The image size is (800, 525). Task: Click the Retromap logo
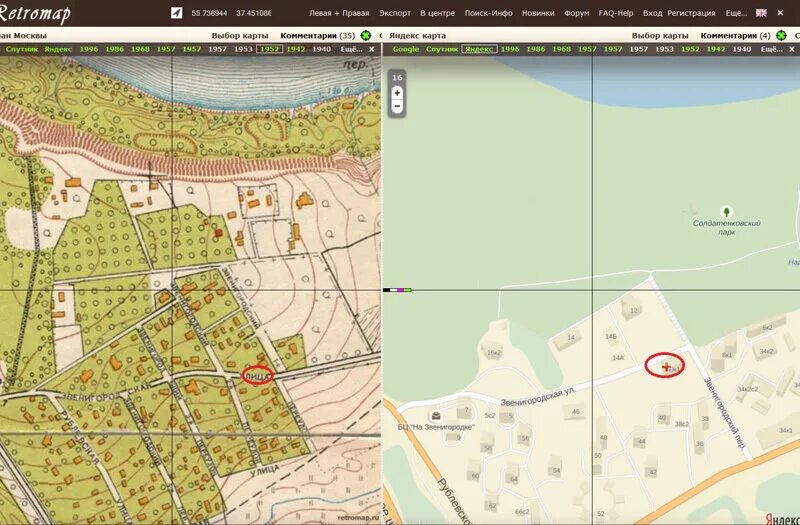coord(35,13)
